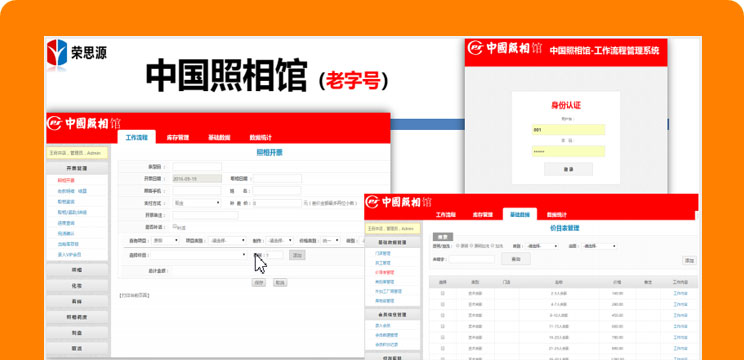Click the 关键字 keyword field
This screenshot has width=744, height=360.
pos(472,259)
